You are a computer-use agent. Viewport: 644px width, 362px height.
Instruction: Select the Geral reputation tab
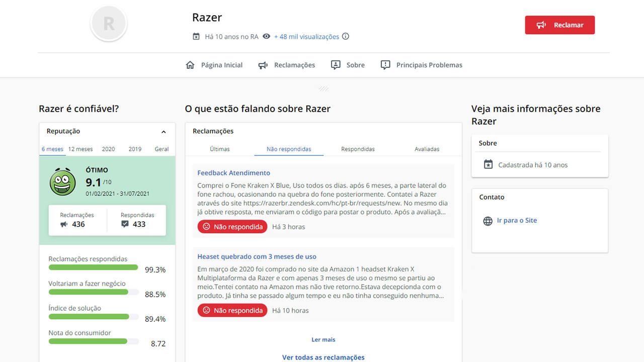click(x=162, y=149)
